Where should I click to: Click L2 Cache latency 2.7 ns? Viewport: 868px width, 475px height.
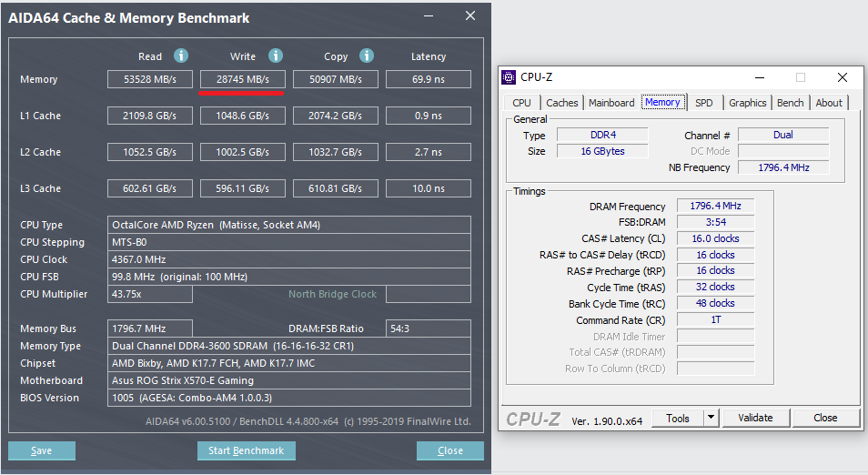[429, 152]
